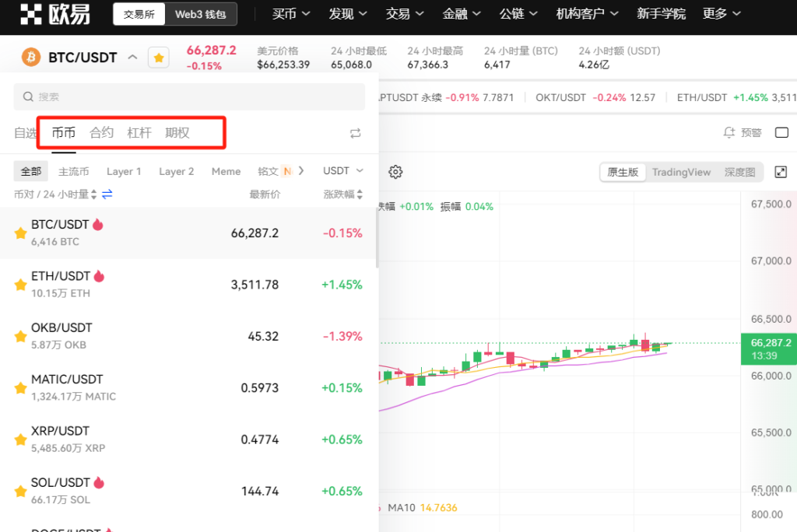This screenshot has height=532, width=797.
Task: Unfavorite star on BTC/USDT row
Action: pyautogui.click(x=20, y=233)
